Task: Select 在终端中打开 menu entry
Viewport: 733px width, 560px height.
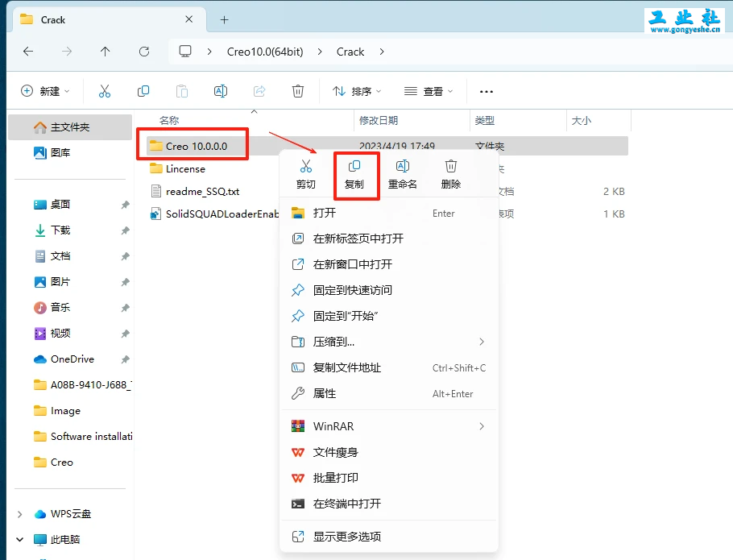Action: coord(389,504)
